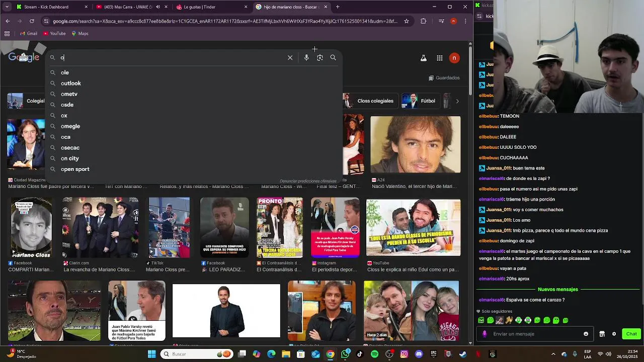Open TikTok from the taskbar
This screenshot has height=362, width=644.
pos(360,354)
